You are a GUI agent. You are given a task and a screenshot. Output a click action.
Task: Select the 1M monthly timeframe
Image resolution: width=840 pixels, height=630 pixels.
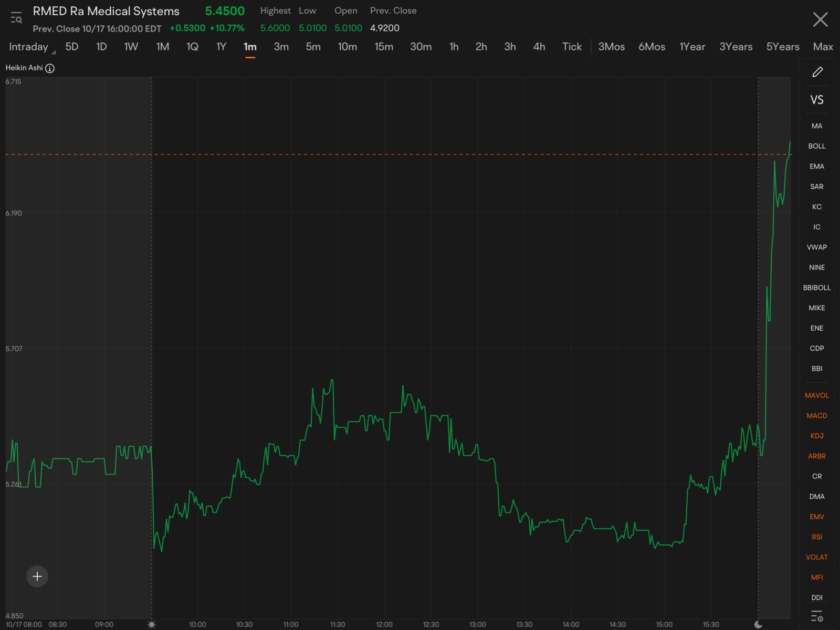pyautogui.click(x=163, y=47)
